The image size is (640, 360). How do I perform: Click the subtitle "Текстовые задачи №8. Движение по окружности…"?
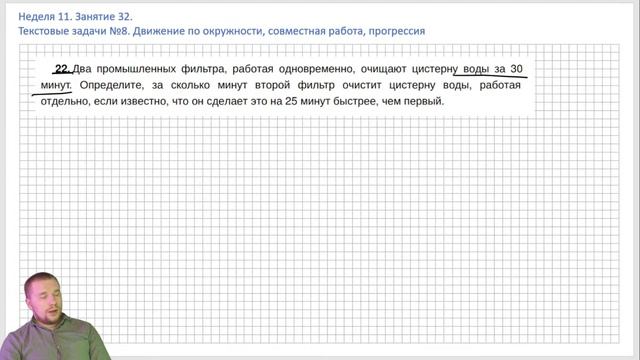coord(222,31)
